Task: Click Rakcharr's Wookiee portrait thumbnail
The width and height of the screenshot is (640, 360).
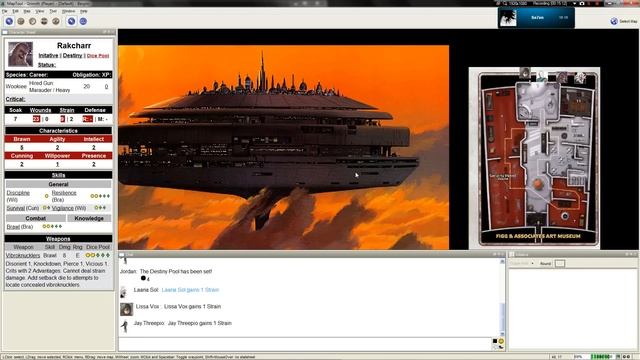Action: click(20, 54)
